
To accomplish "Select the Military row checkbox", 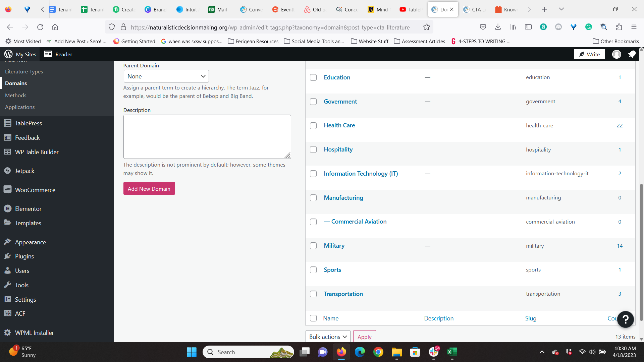I will tap(313, 246).
